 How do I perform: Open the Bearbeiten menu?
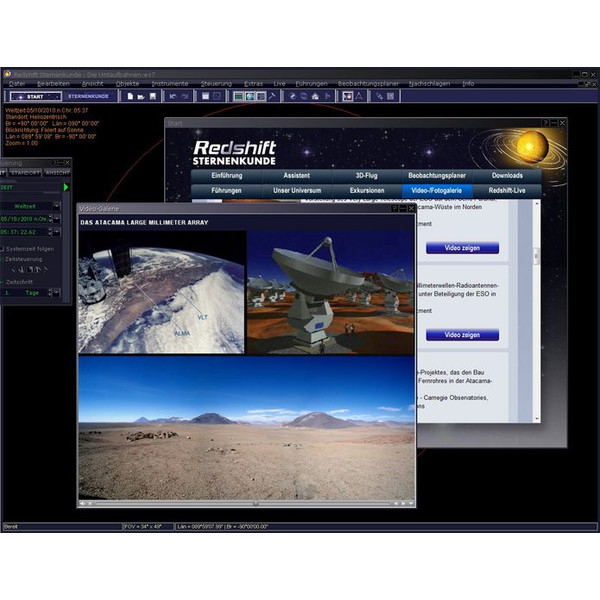click(x=53, y=83)
